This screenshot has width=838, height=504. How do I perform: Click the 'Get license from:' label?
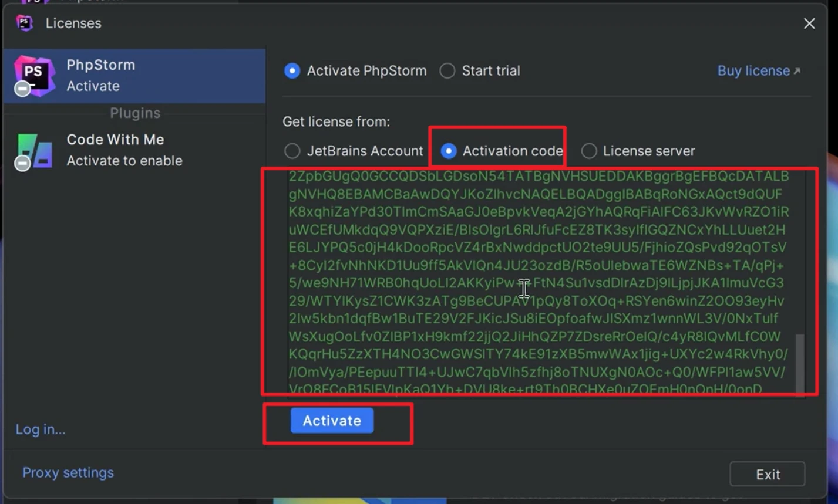coord(336,121)
